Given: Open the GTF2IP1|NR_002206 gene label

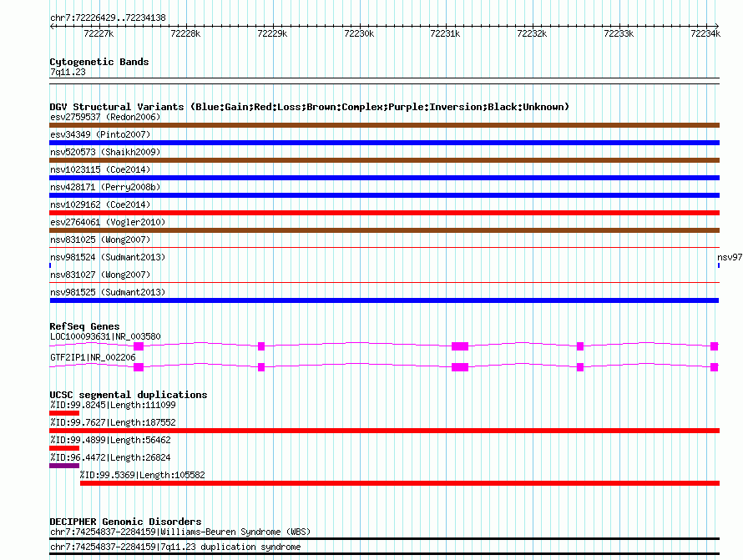Looking at the screenshot, I should [93, 357].
